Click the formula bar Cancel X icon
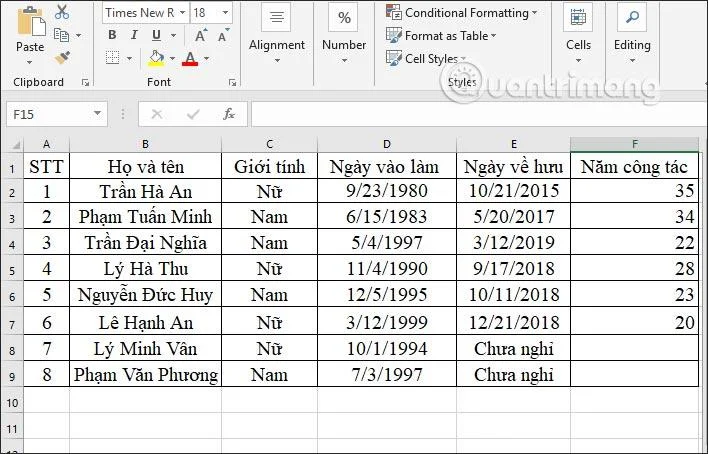 coord(157,114)
